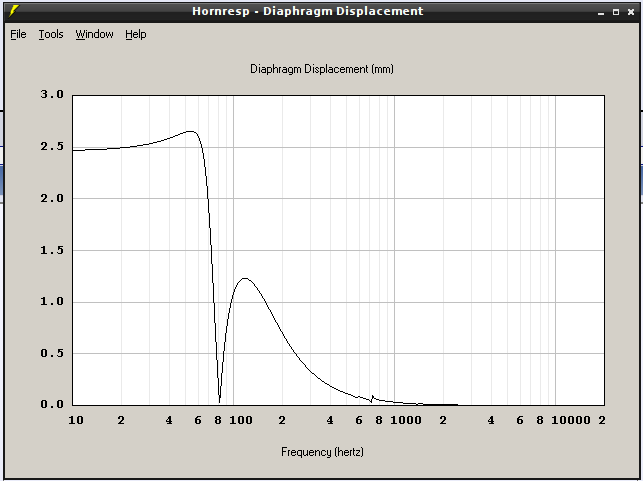The height and width of the screenshot is (481, 643).
Task: Click the 1000 frequency axis label
Action: [x=406, y=420]
